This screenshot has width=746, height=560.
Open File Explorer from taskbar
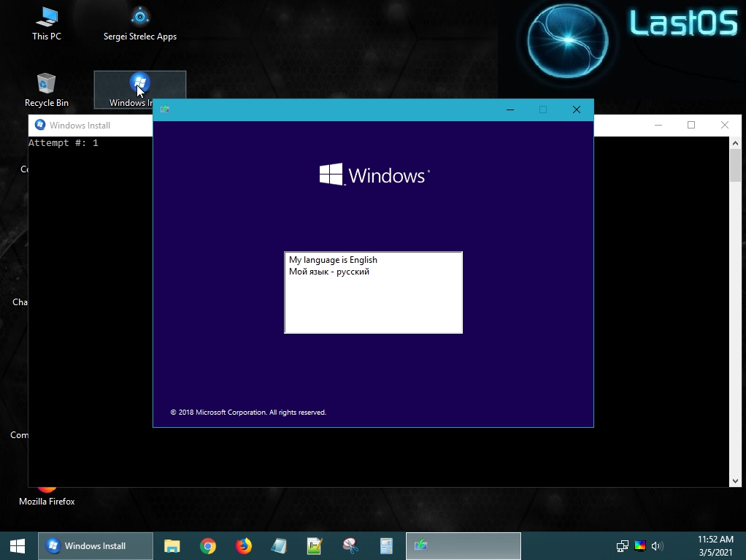pos(172,545)
